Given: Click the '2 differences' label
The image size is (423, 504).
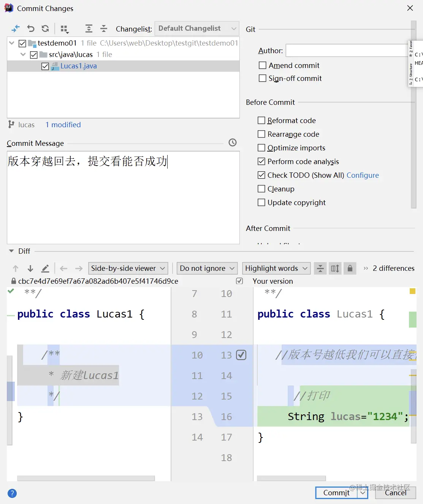Looking at the screenshot, I should 394,269.
